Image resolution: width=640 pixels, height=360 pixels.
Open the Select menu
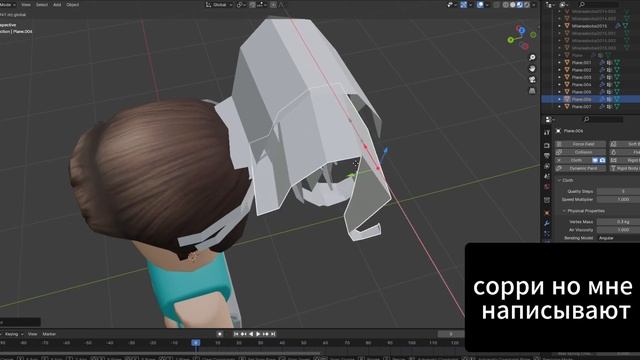[42, 5]
